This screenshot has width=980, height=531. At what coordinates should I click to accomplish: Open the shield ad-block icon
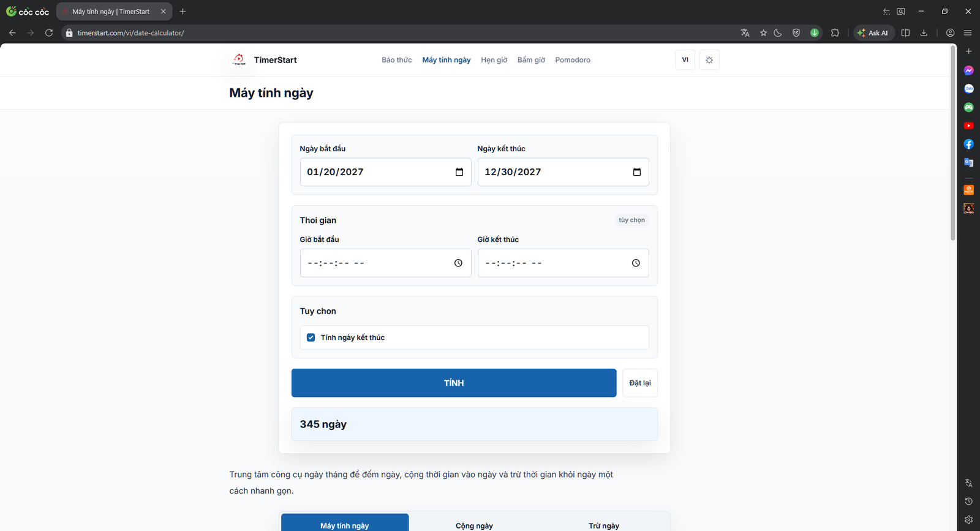pyautogui.click(x=796, y=33)
